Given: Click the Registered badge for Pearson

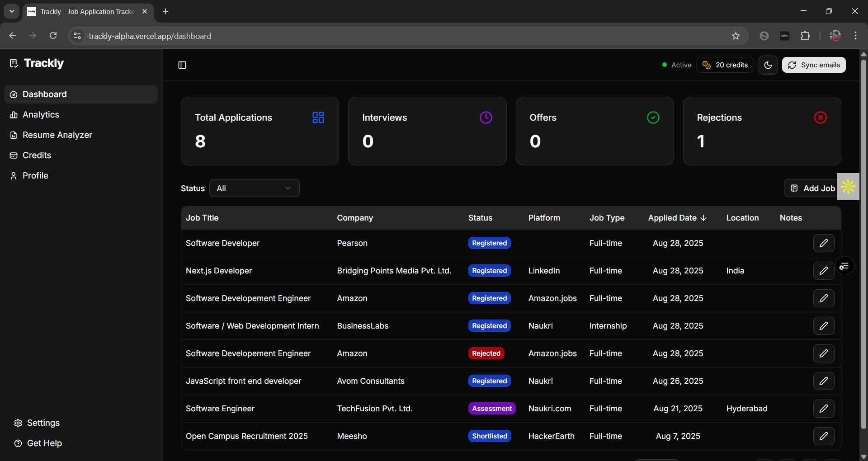Looking at the screenshot, I should (490, 243).
